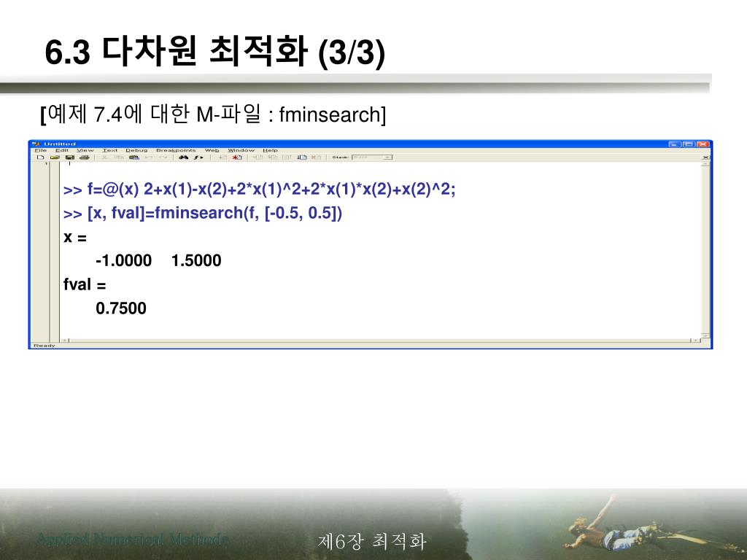Click the value -1.0000
This screenshot has width=747, height=560.
(x=123, y=260)
